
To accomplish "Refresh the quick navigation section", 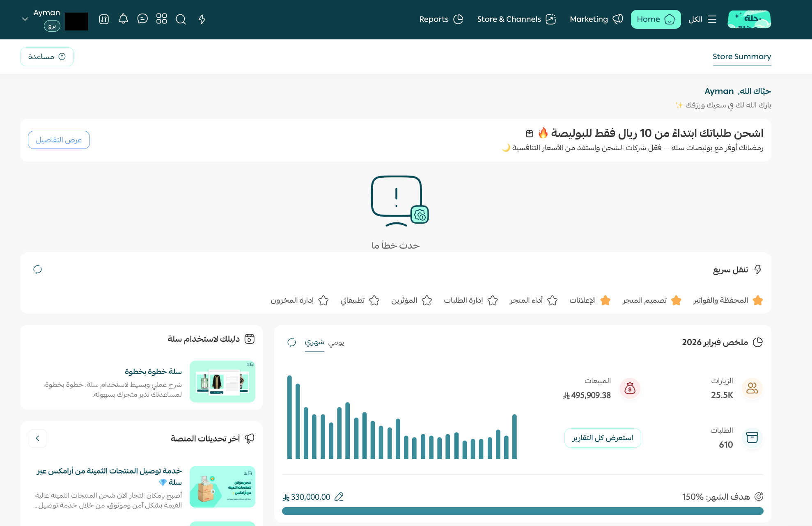I will tap(37, 269).
